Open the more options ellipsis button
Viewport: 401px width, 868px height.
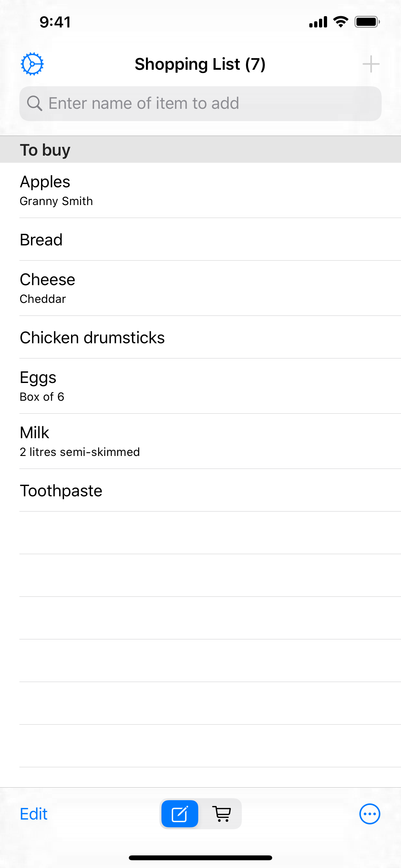click(x=370, y=814)
